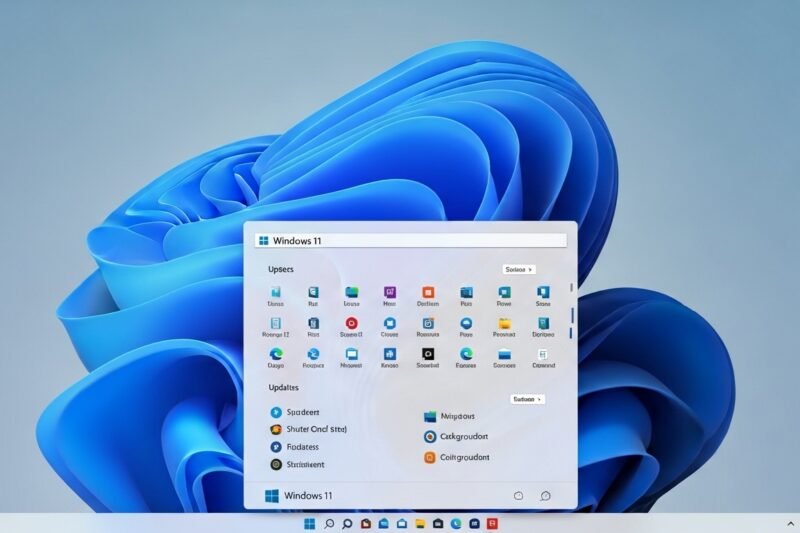Show hidden icons with taskbar chevron
The image size is (800, 533).
pos(790,524)
